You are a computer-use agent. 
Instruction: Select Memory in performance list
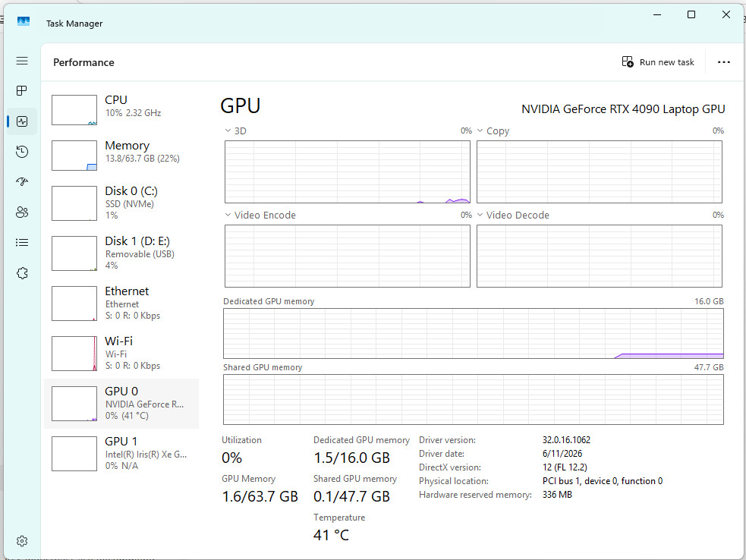[121, 156]
